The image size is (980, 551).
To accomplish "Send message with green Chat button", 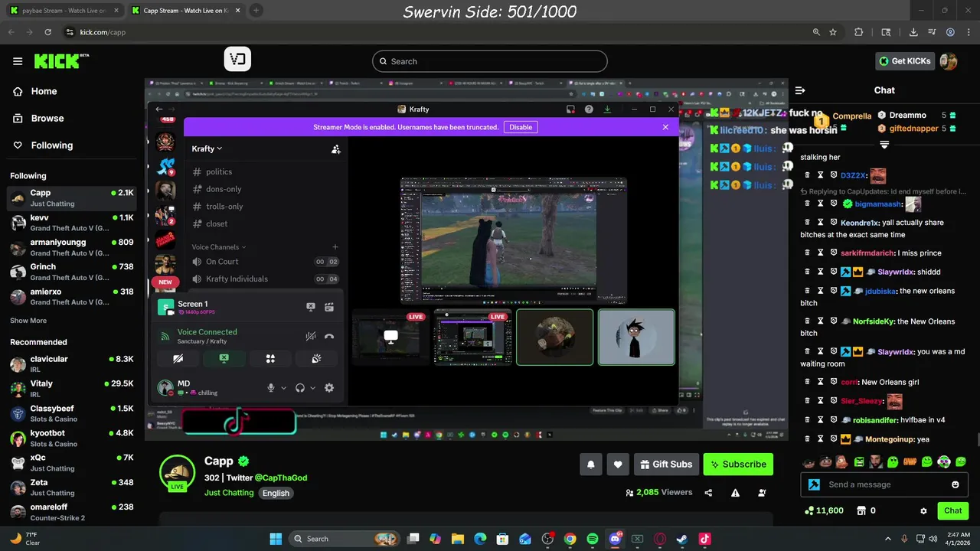I will click(952, 510).
